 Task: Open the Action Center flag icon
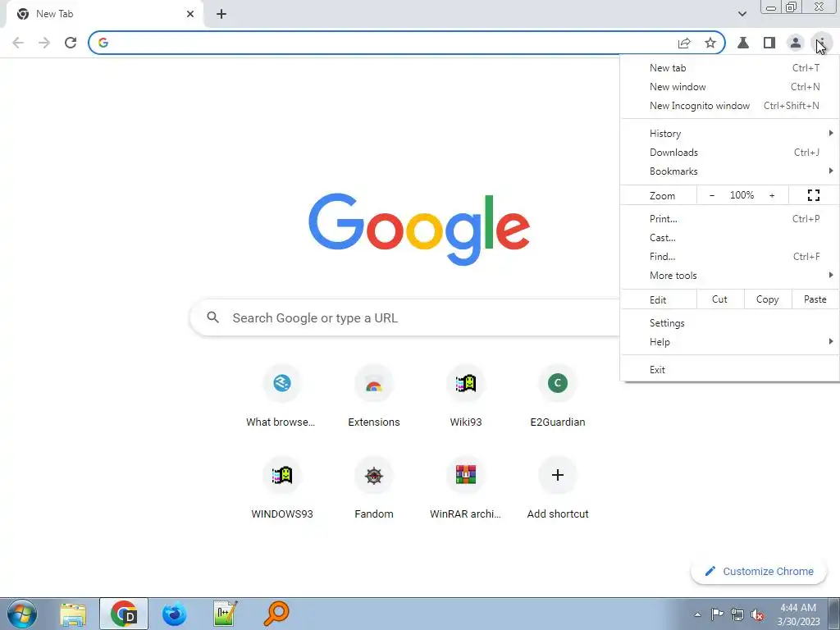pyautogui.click(x=717, y=614)
